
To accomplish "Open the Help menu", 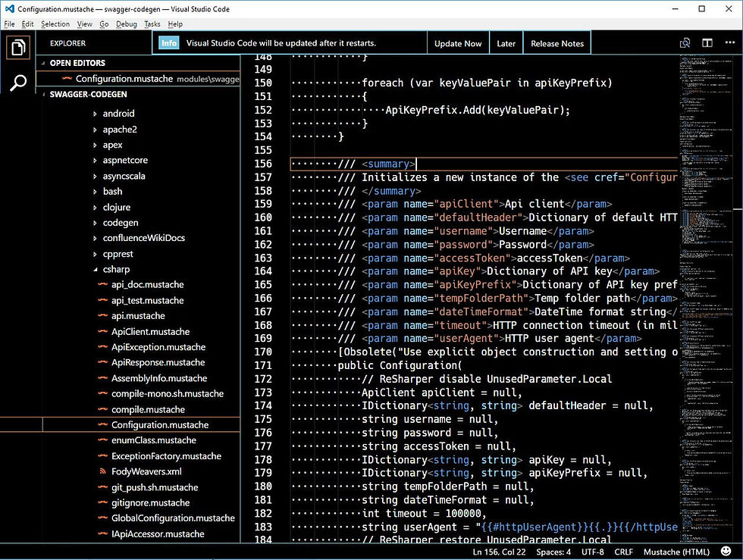I will [175, 24].
